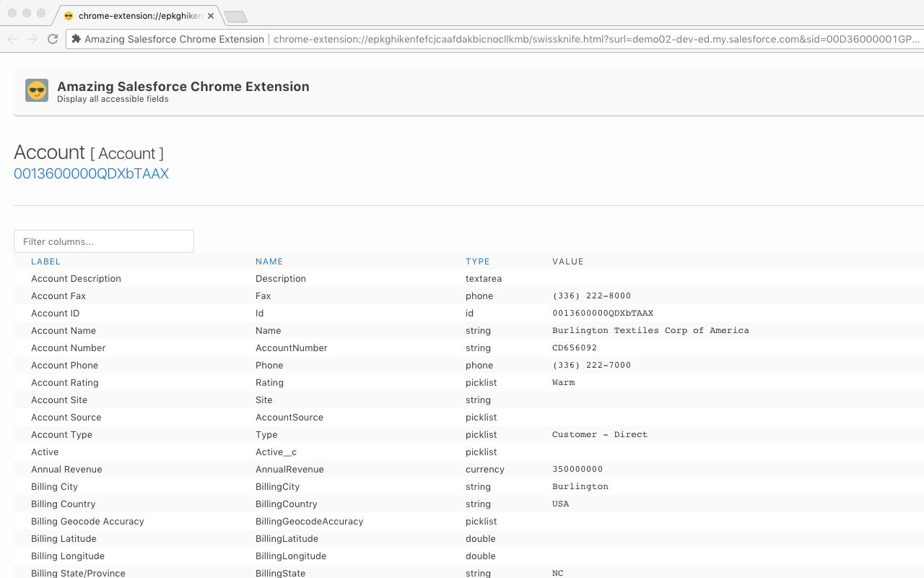Click the back navigation arrow
Screen dimensions: 924x578
tap(12, 40)
